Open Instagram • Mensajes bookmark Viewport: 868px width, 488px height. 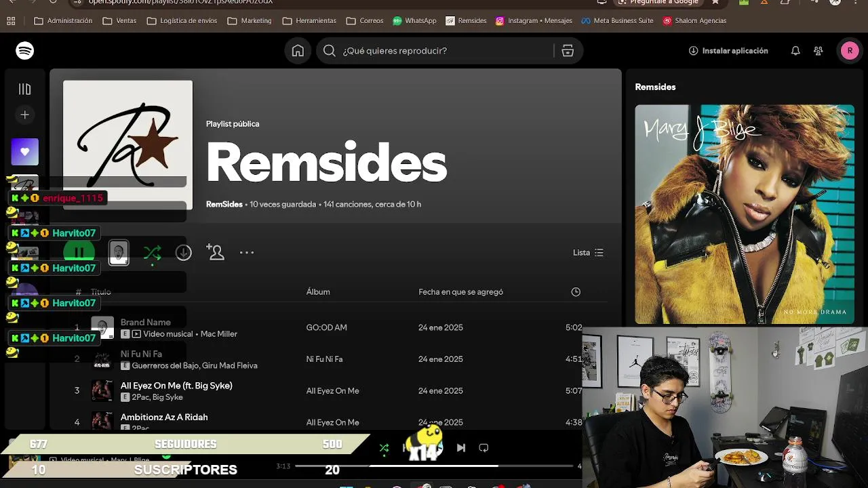click(x=534, y=21)
